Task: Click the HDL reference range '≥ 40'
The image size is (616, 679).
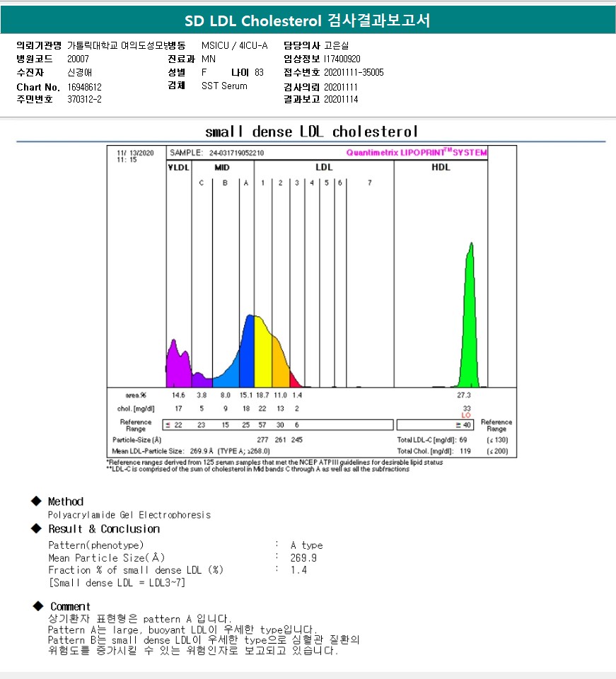Action: click(463, 425)
